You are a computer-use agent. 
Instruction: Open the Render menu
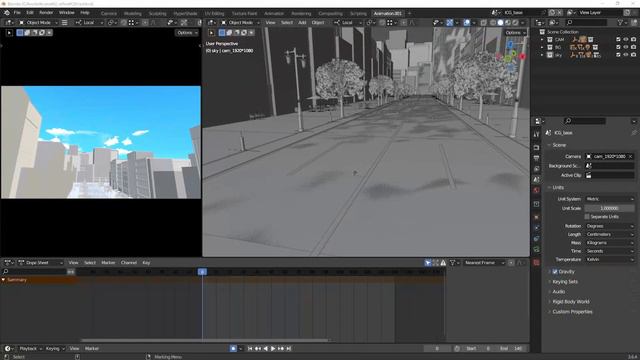pyautogui.click(x=46, y=13)
